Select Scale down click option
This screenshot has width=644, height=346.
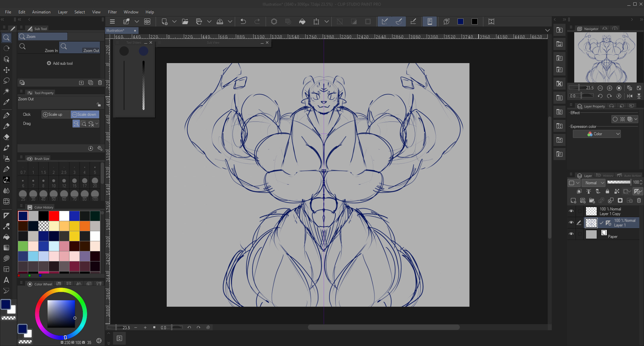(x=85, y=114)
